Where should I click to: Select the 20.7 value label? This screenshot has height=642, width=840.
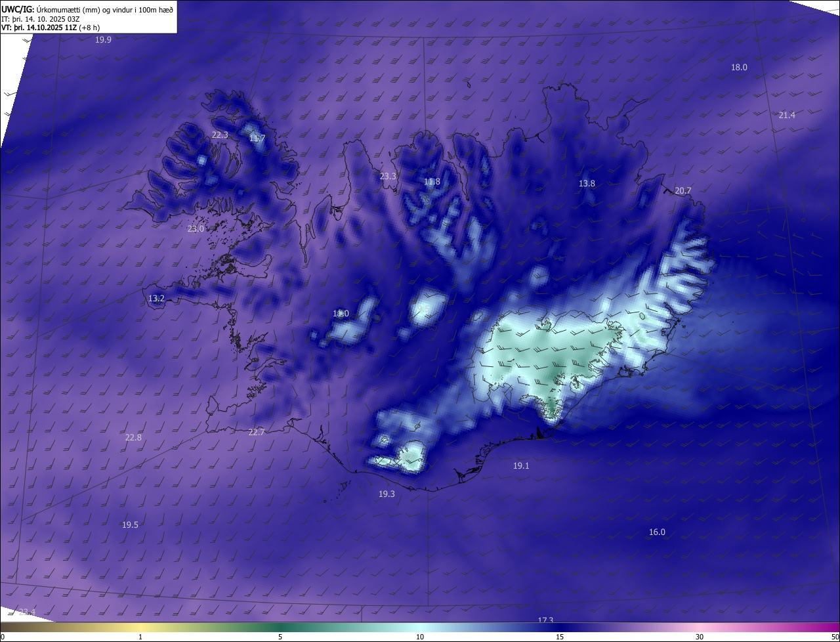682,191
